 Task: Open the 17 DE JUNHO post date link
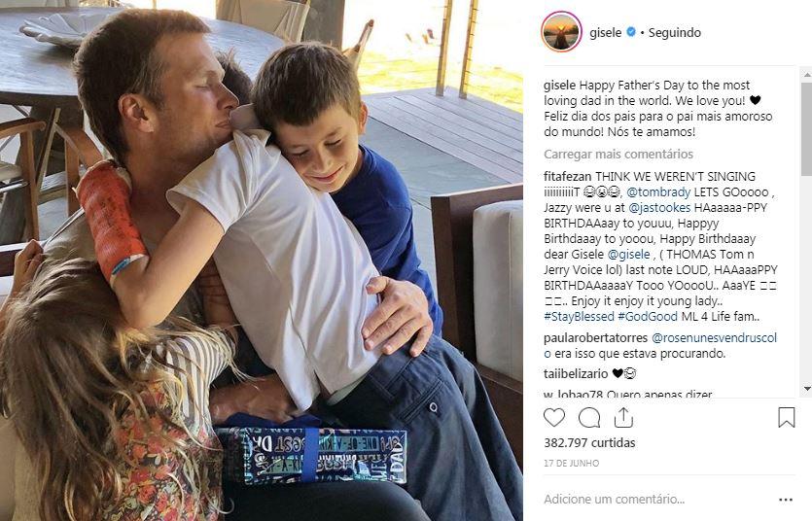[571, 464]
